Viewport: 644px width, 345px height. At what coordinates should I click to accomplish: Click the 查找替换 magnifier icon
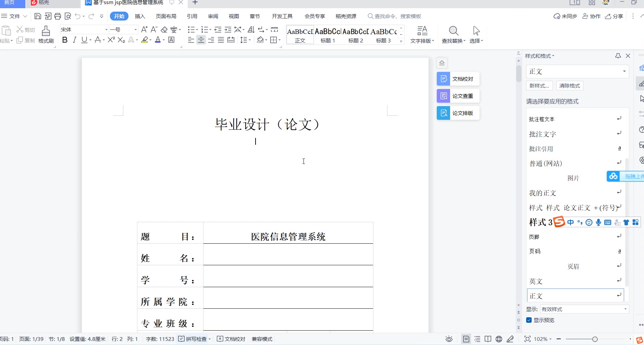pyautogui.click(x=454, y=31)
